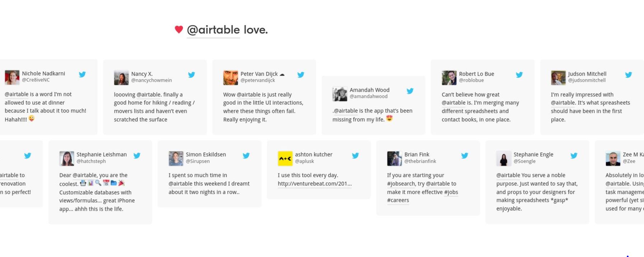Viewport: 644px width, 257px height.
Task: Click the #jobsearch hashtag link
Action: click(x=401, y=184)
